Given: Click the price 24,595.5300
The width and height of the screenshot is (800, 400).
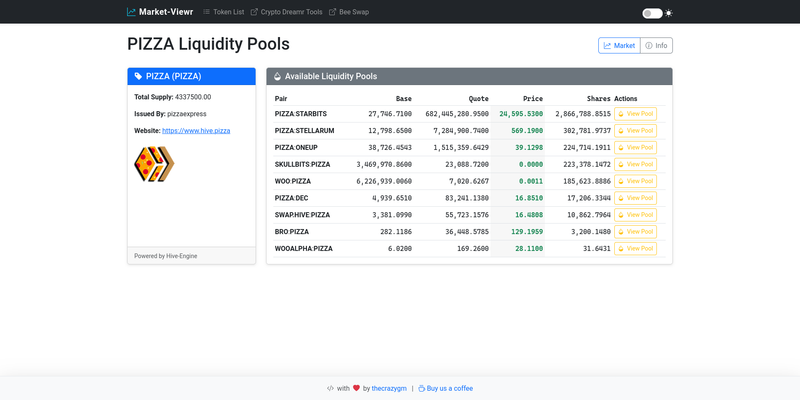Looking at the screenshot, I should click(x=521, y=114).
